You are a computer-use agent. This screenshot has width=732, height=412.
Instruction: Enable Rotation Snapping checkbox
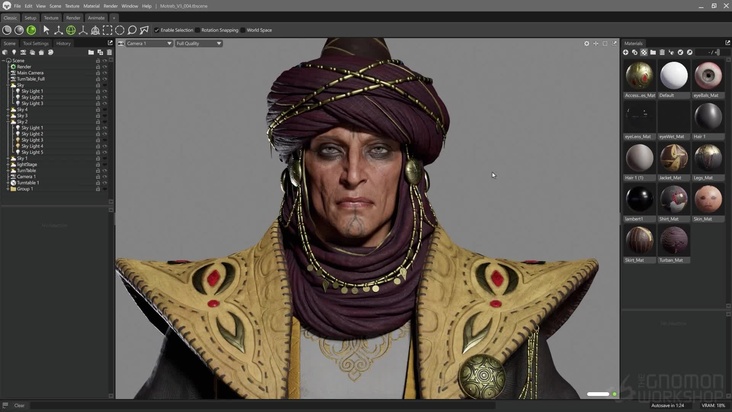(x=198, y=30)
